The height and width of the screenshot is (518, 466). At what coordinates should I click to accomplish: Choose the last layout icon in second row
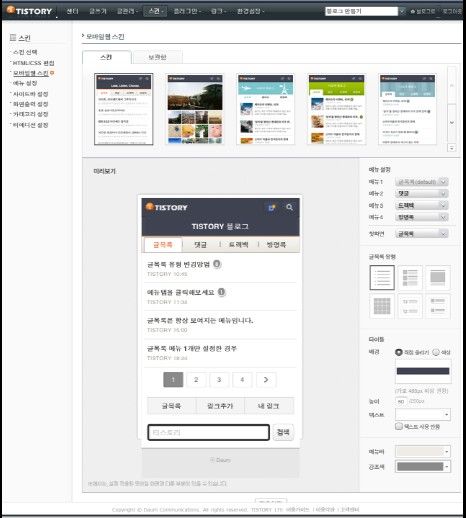click(x=438, y=306)
